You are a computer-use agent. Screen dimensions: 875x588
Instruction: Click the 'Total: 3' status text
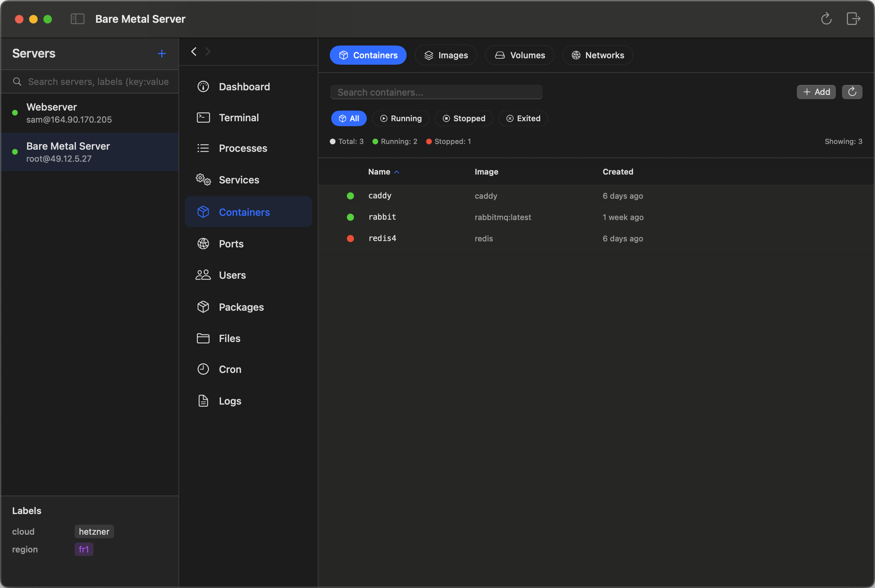tap(351, 141)
